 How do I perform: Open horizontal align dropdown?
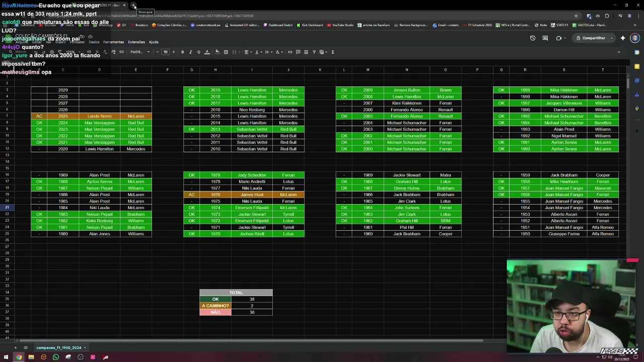[x=248, y=52]
